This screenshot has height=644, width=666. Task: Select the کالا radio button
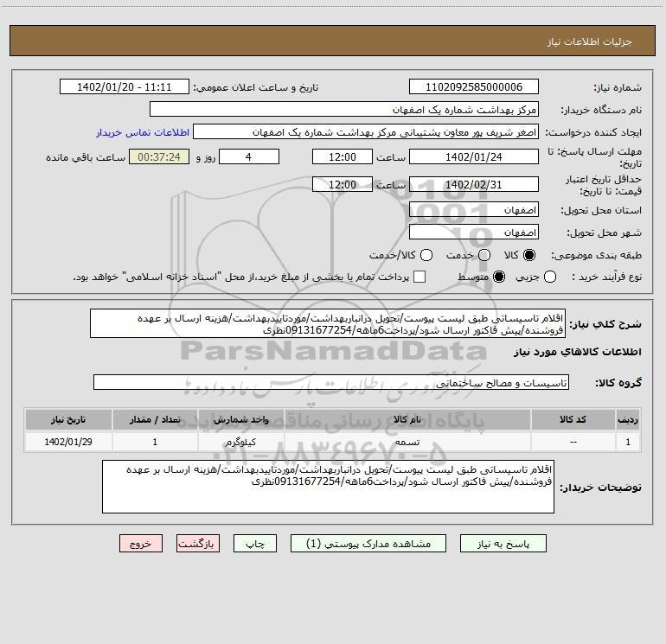pyautogui.click(x=529, y=255)
